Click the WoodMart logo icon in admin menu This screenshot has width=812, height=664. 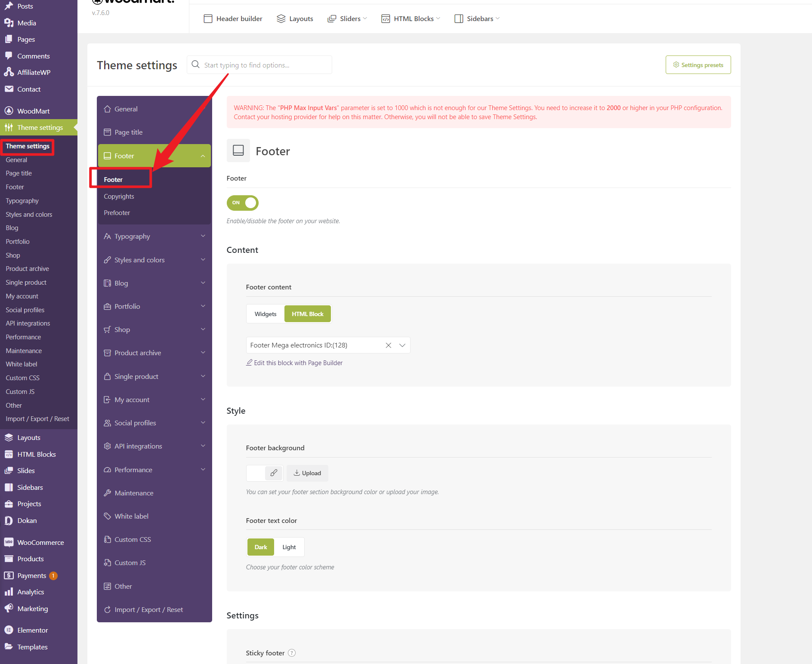coord(9,111)
